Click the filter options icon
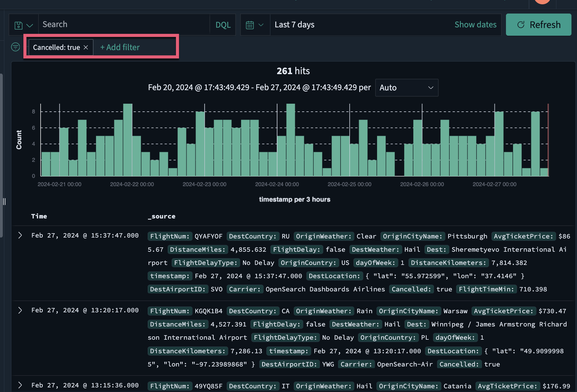Viewport: 577px width, 392px height. [x=15, y=47]
